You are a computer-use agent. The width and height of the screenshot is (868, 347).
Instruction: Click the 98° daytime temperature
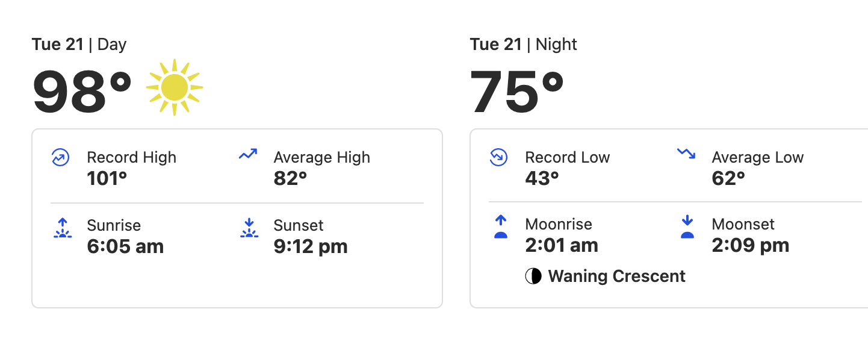82,92
